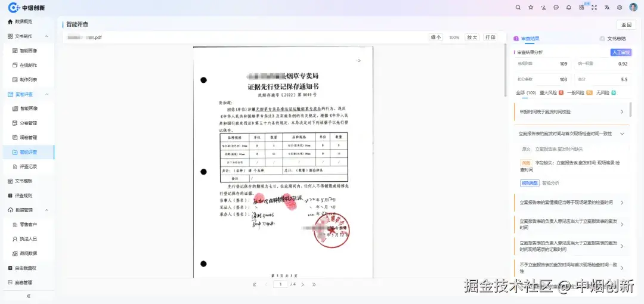644x304 pixels.
Task: Click the 人工审核 button
Action: [620, 52]
